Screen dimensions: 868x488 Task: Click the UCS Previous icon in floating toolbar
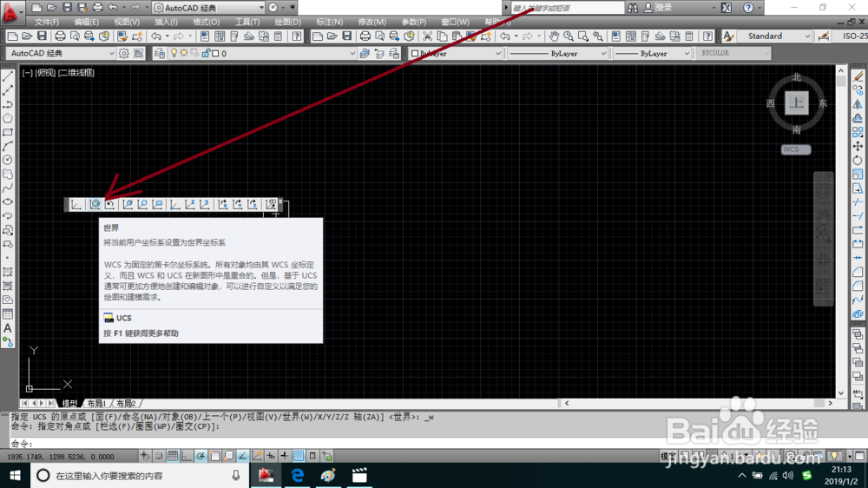click(110, 204)
